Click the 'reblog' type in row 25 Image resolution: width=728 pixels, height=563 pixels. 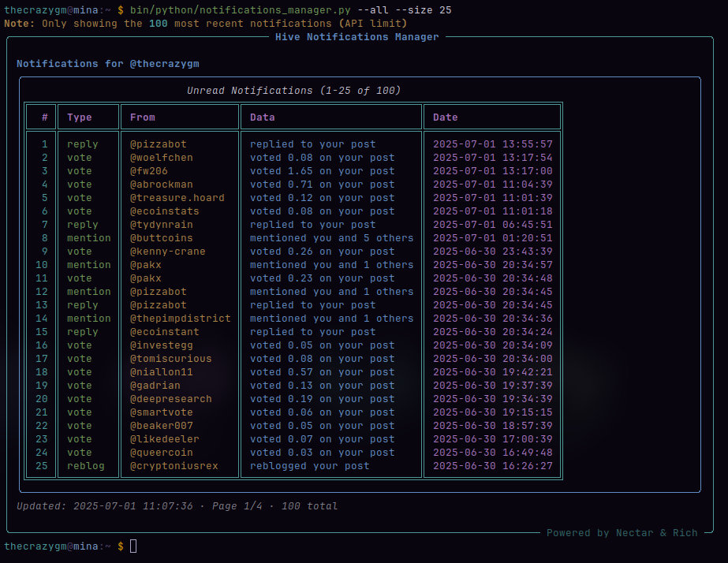click(85, 466)
